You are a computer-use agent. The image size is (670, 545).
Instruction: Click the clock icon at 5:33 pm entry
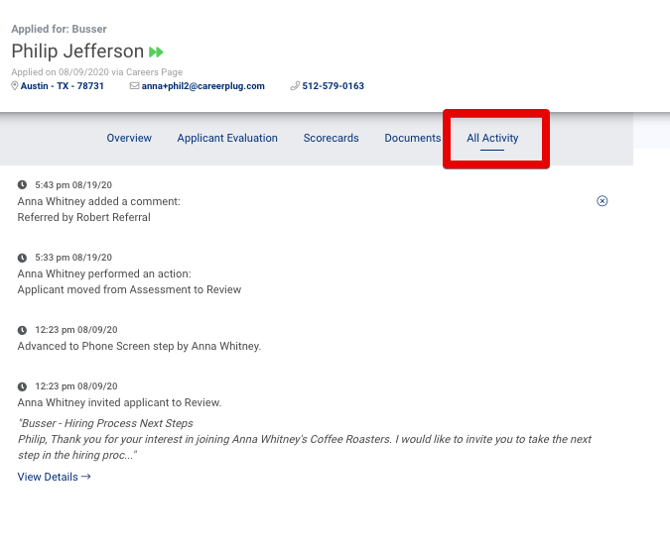23,258
